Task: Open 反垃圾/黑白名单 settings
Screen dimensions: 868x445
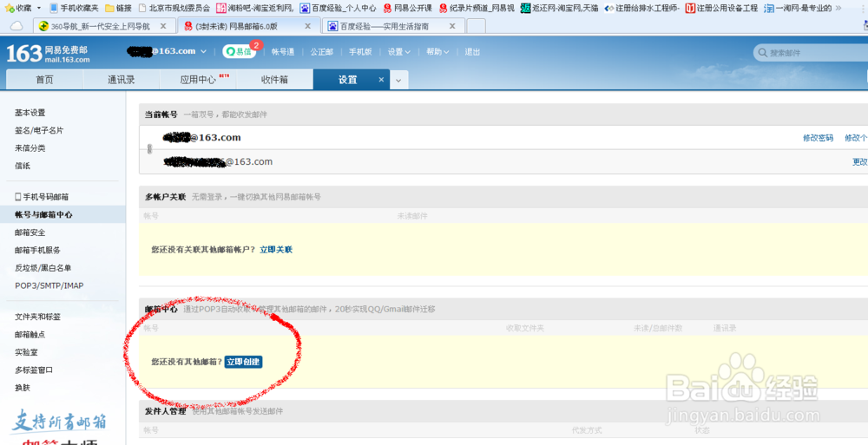Action: coord(43,268)
